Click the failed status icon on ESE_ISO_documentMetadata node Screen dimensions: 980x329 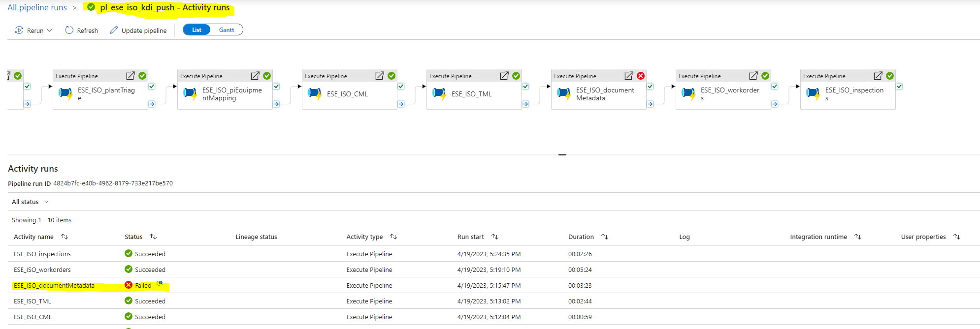pos(641,76)
